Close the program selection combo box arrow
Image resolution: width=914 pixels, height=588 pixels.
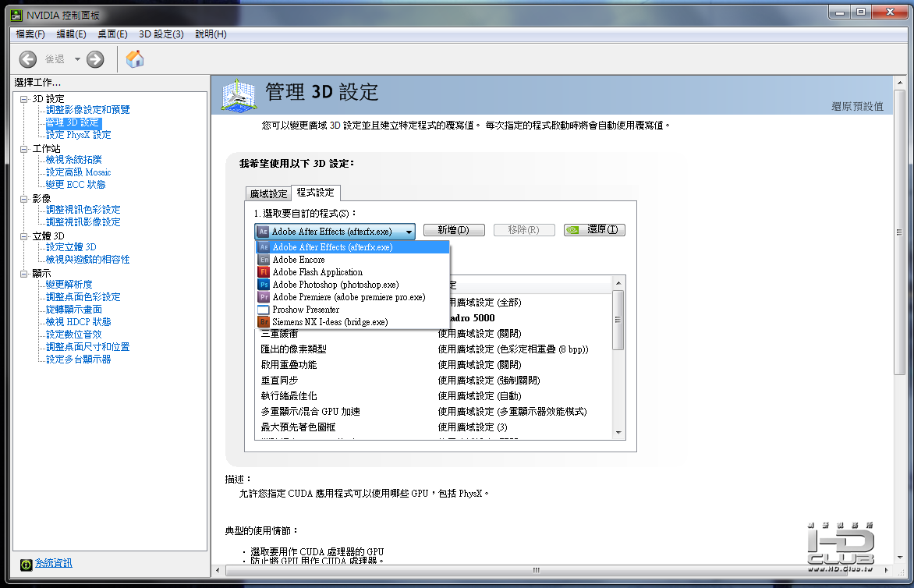point(409,232)
